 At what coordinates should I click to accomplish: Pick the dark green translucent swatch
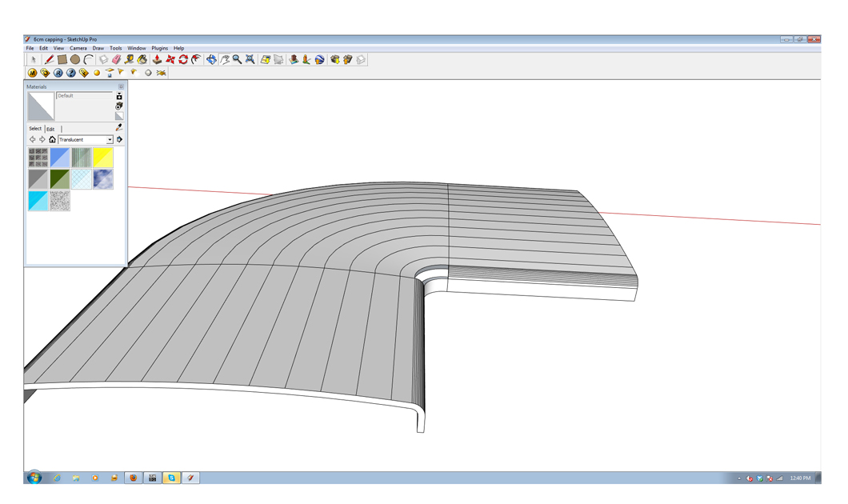(x=59, y=179)
